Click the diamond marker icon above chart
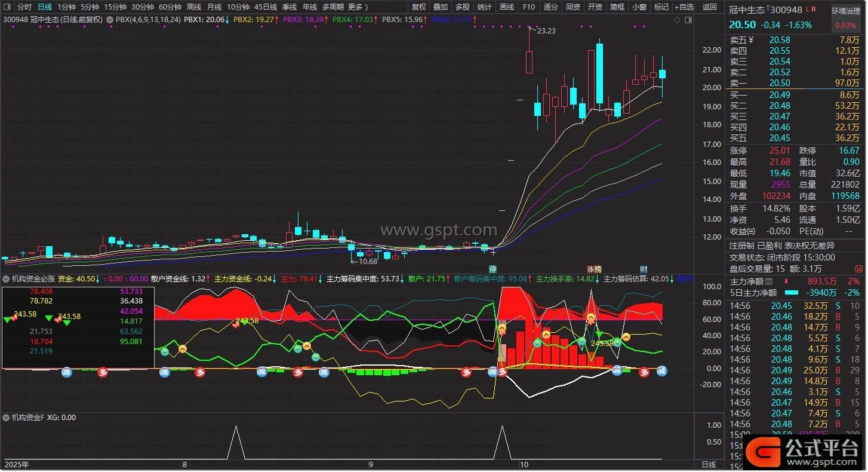The width and height of the screenshot is (868, 472). pyautogui.click(x=677, y=20)
